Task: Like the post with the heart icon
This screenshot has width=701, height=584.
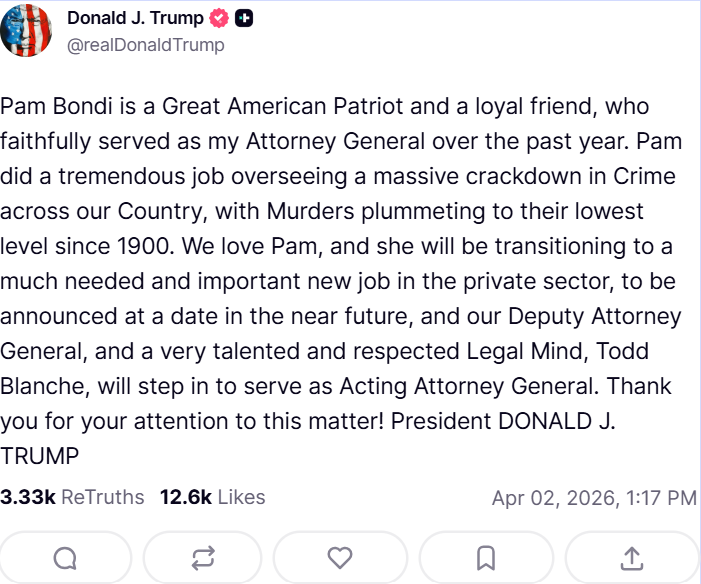Action: [340, 557]
